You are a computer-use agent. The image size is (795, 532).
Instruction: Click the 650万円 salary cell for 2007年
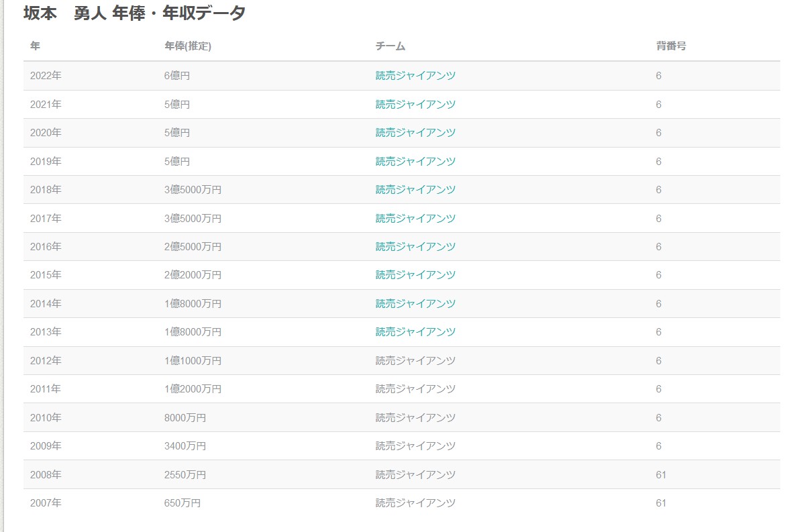click(x=182, y=503)
